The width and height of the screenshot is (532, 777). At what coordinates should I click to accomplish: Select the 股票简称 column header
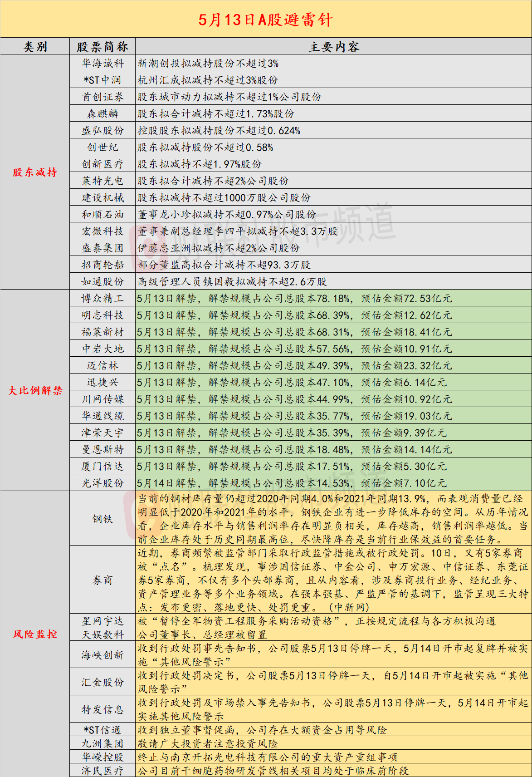click(102, 46)
